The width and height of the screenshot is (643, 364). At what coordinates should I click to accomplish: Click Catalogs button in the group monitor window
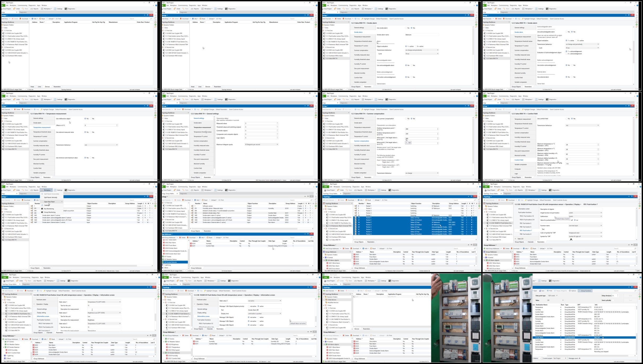coord(543,281)
